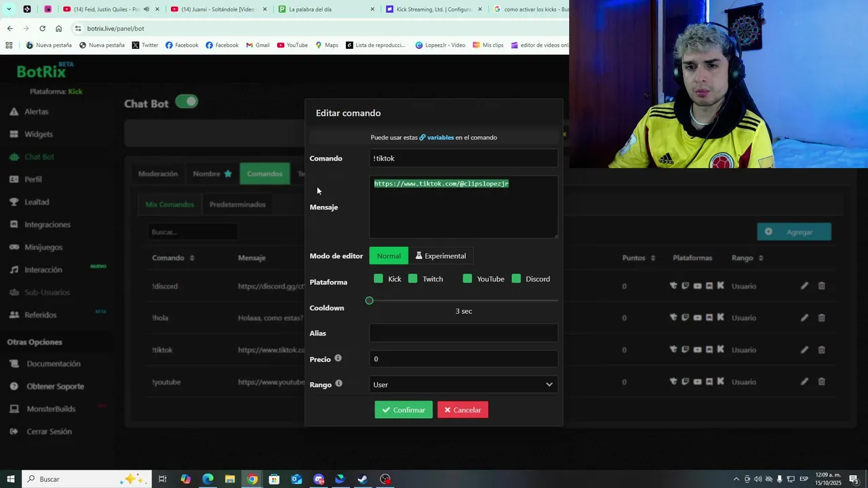This screenshot has height=488, width=868.
Task: Open Steam from the taskbar
Action: [x=363, y=479]
